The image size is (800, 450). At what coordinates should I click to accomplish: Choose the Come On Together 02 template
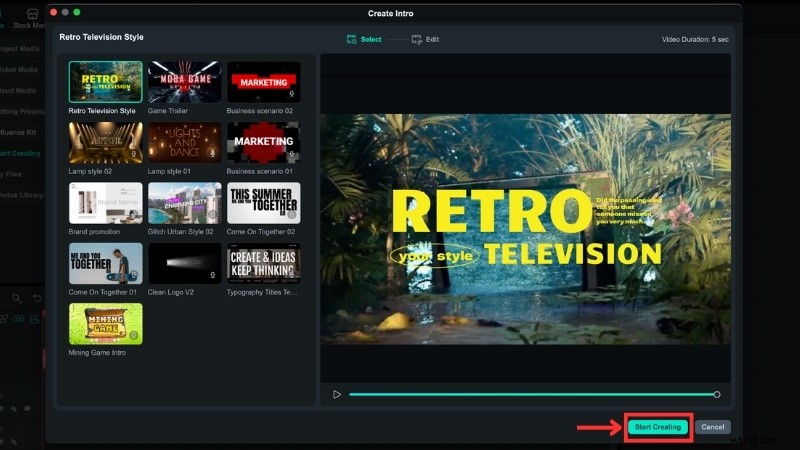263,202
